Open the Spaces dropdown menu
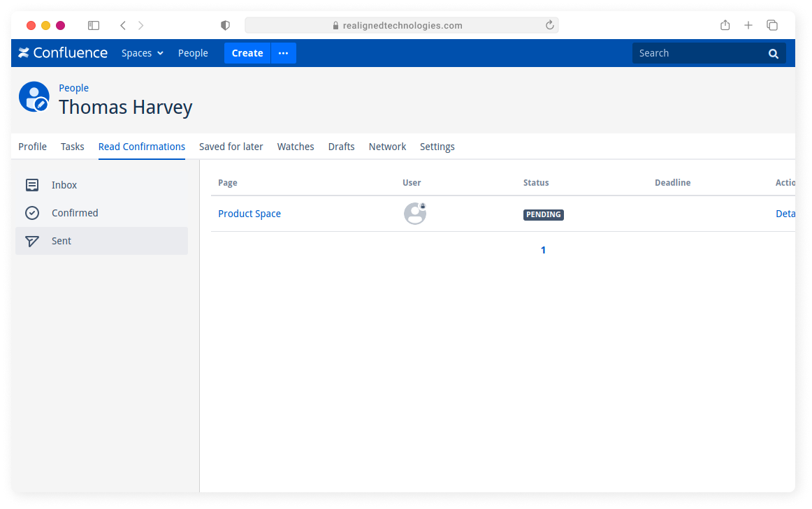 point(143,53)
